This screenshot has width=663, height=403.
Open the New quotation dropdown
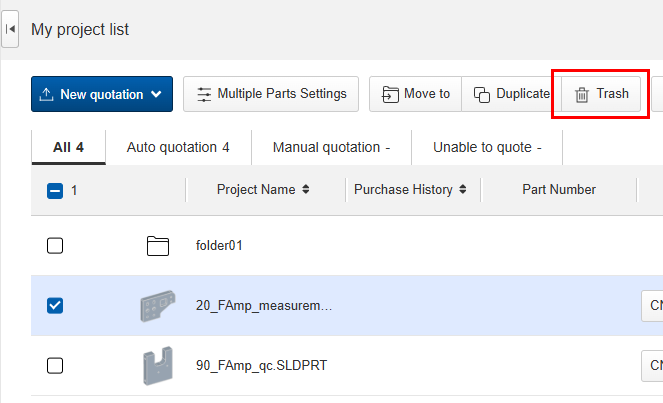101,94
